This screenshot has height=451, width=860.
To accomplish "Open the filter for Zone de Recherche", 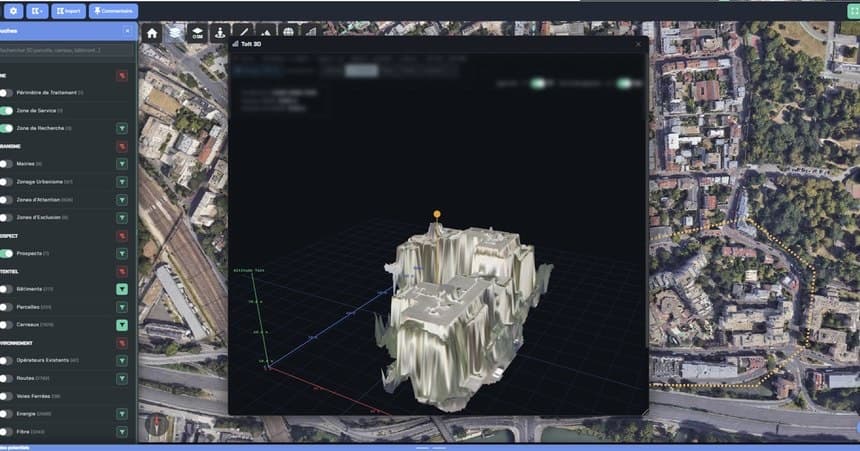I will [x=122, y=128].
